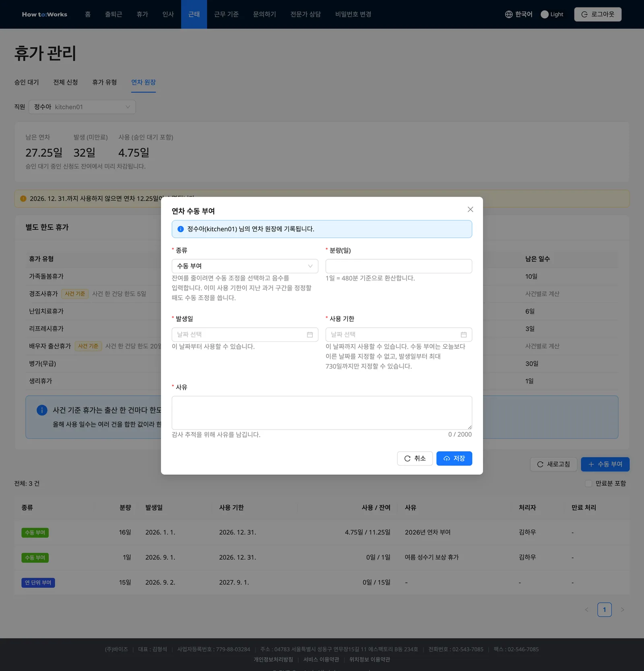Switch to 승인 대기 tab

(27, 82)
